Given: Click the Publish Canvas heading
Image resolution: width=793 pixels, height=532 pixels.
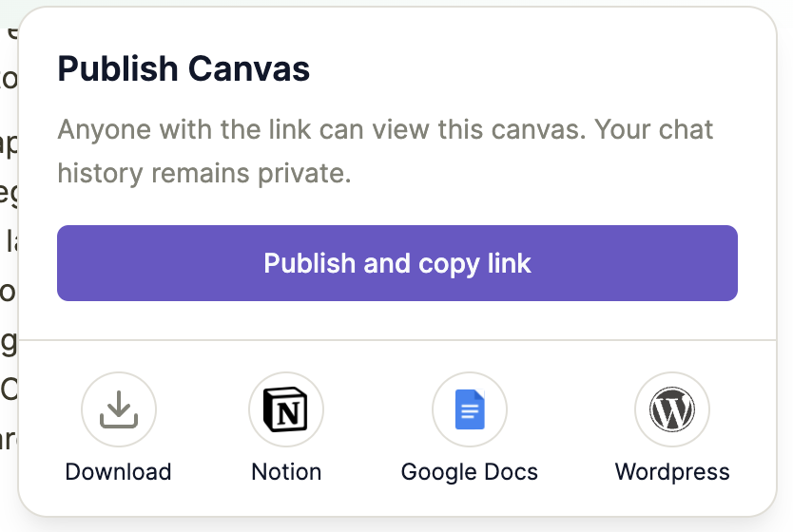Looking at the screenshot, I should 184,69.
